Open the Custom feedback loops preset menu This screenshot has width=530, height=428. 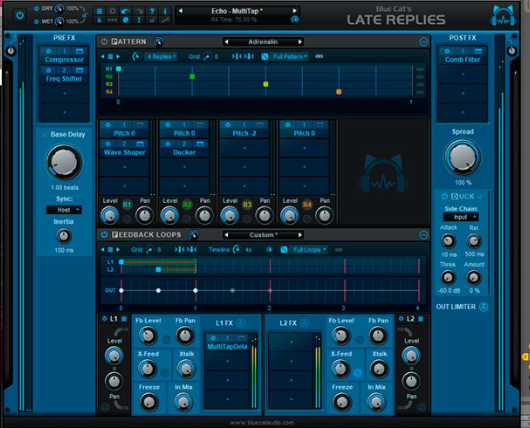point(263,235)
